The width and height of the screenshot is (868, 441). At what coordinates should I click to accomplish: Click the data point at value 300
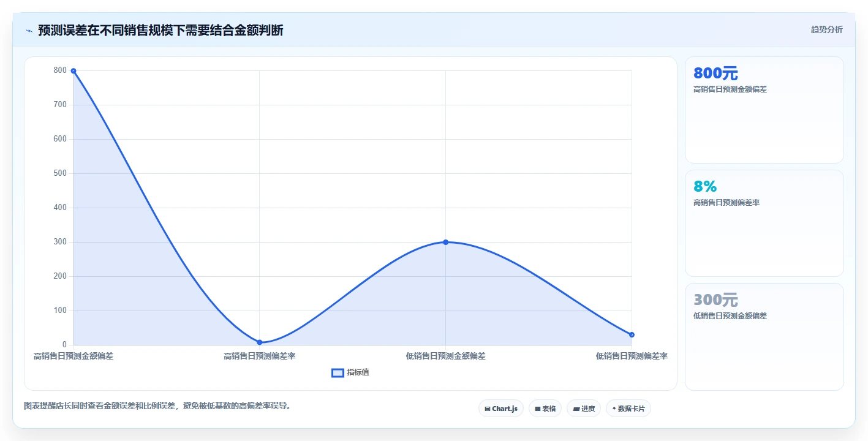(445, 242)
